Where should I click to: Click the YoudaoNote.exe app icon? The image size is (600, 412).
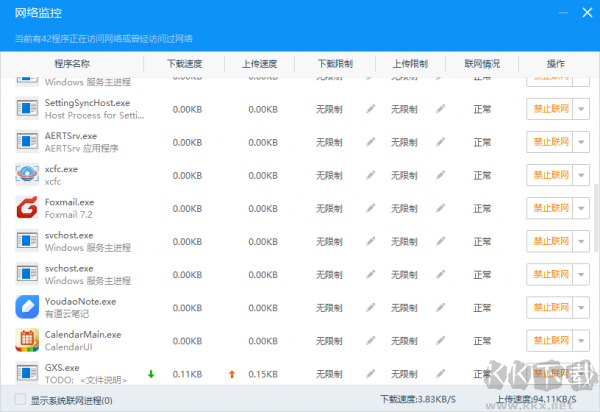click(27, 306)
